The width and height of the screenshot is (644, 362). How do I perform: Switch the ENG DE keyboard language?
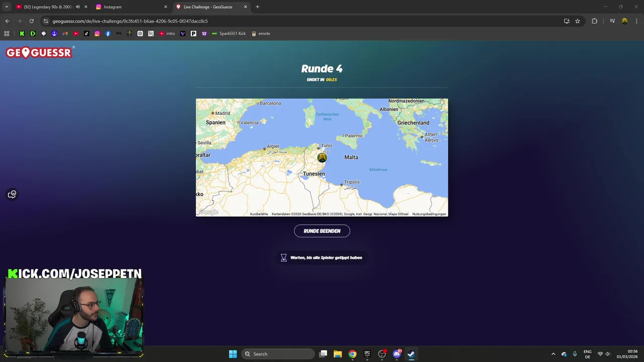(588, 354)
